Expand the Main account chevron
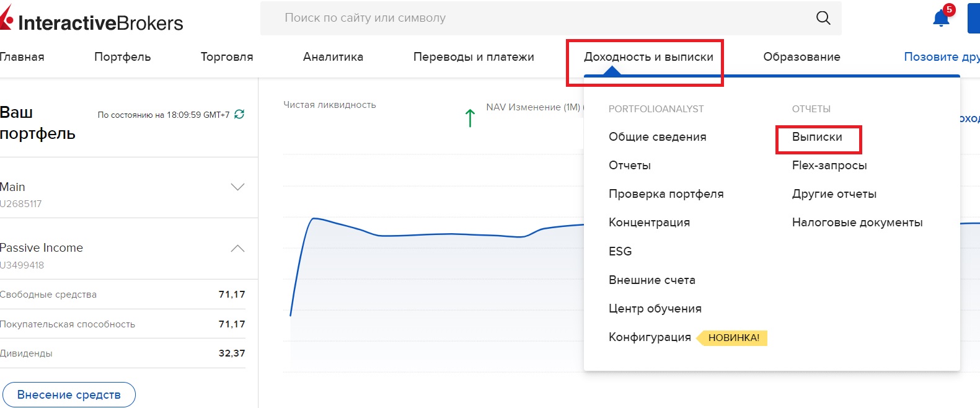This screenshot has height=408, width=980. click(237, 187)
